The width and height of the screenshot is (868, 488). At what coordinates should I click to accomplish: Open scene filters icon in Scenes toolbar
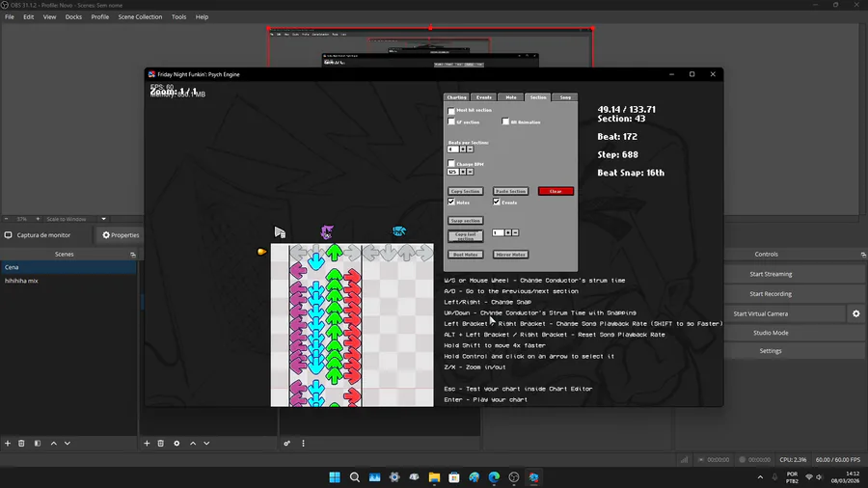(x=37, y=444)
